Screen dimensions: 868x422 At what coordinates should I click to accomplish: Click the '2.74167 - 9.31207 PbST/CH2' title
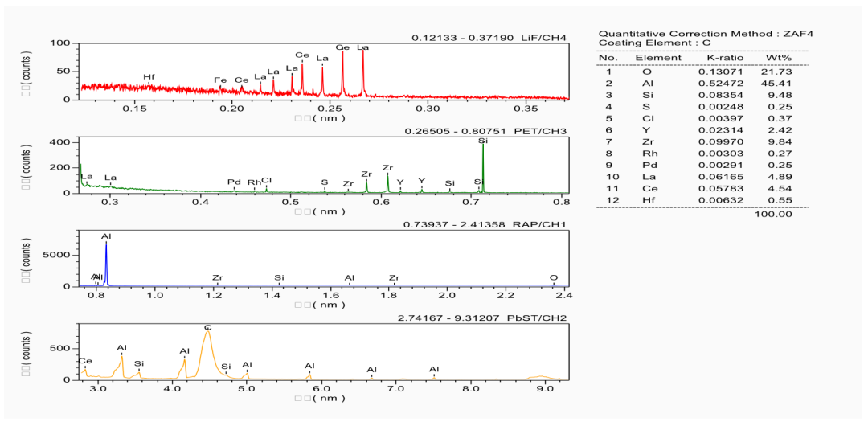click(x=483, y=318)
